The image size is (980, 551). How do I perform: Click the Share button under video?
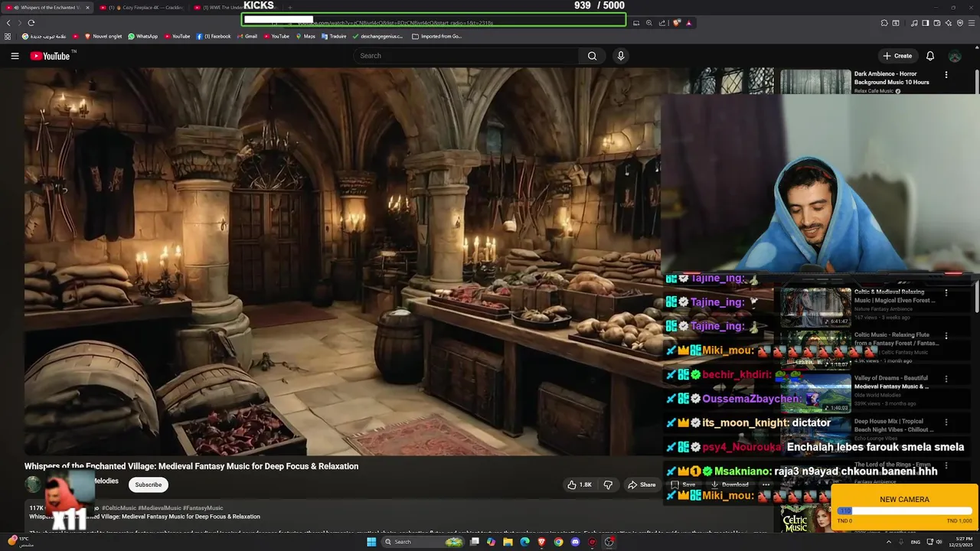coord(642,484)
